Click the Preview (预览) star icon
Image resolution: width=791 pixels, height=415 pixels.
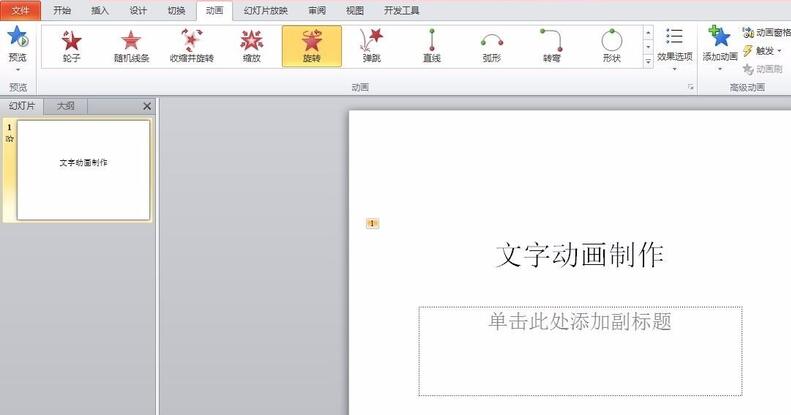pos(18,37)
